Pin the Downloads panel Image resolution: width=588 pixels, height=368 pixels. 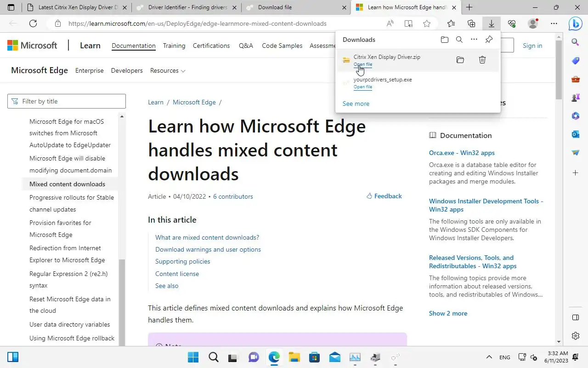489,40
